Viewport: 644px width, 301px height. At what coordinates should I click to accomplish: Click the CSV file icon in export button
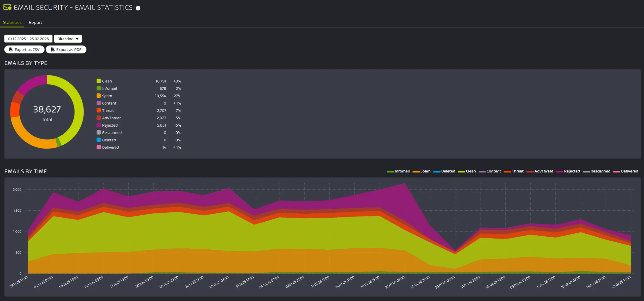coord(11,50)
